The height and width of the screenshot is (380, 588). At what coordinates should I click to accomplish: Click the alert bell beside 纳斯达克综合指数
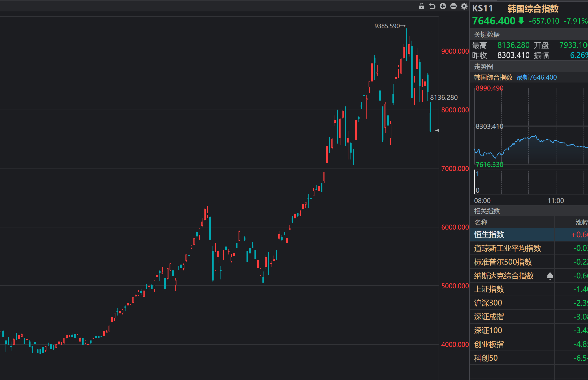550,276
